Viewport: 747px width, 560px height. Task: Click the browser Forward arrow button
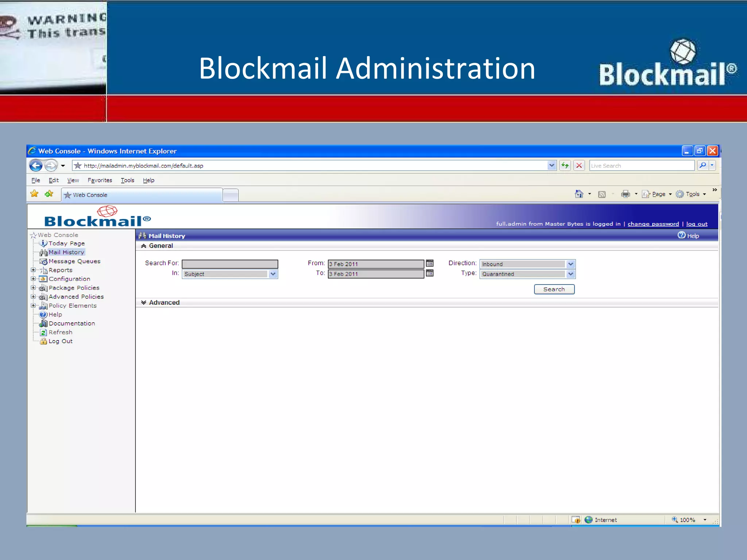pyautogui.click(x=51, y=166)
